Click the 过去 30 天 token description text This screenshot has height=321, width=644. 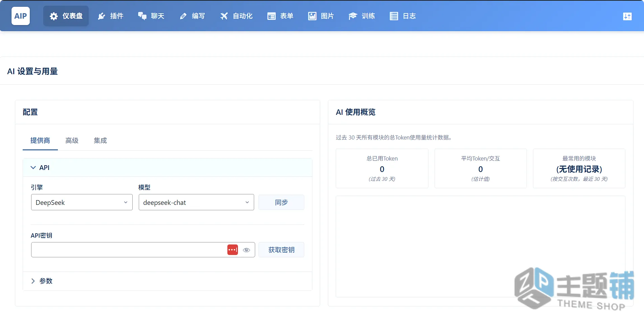click(x=394, y=137)
